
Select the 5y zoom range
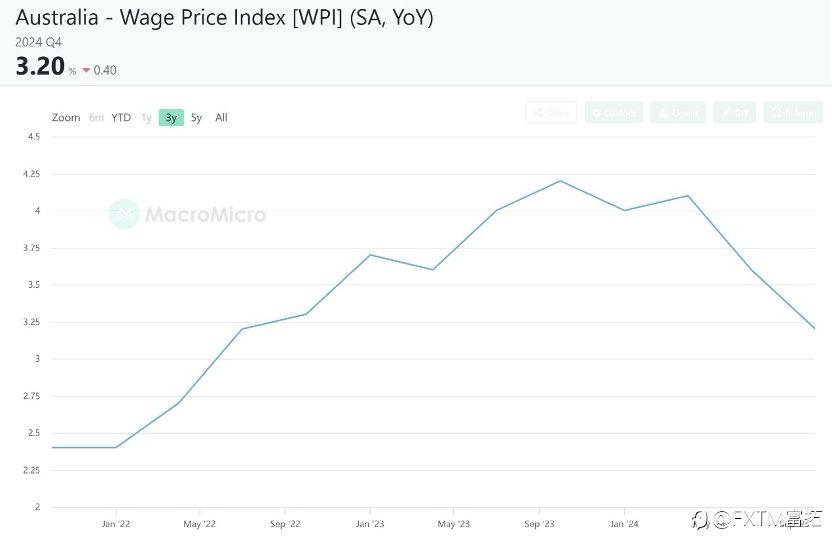tap(196, 117)
